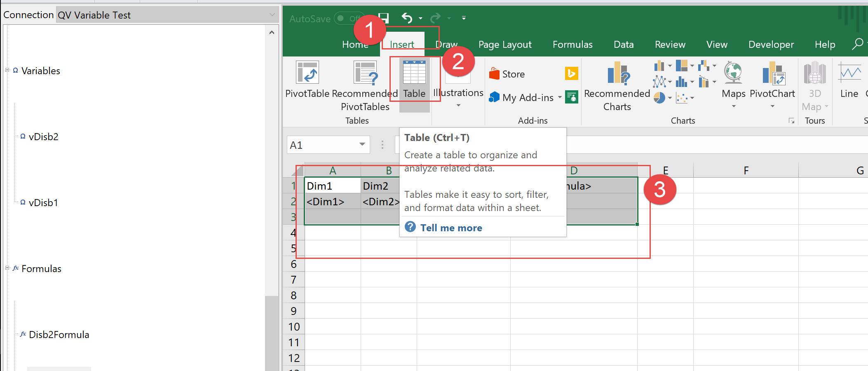868x371 pixels.
Task: Open the Charts dialog launcher
Action: coord(791,121)
